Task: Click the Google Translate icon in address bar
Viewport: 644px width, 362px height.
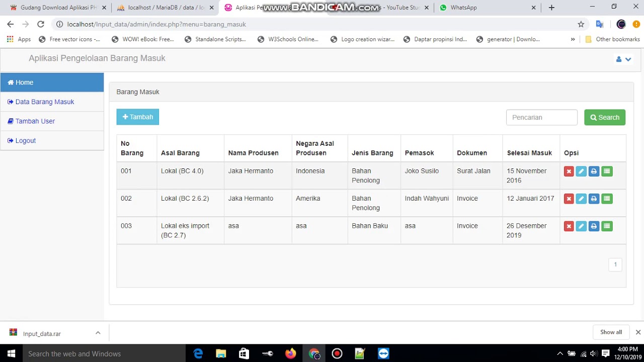Action: [599, 24]
